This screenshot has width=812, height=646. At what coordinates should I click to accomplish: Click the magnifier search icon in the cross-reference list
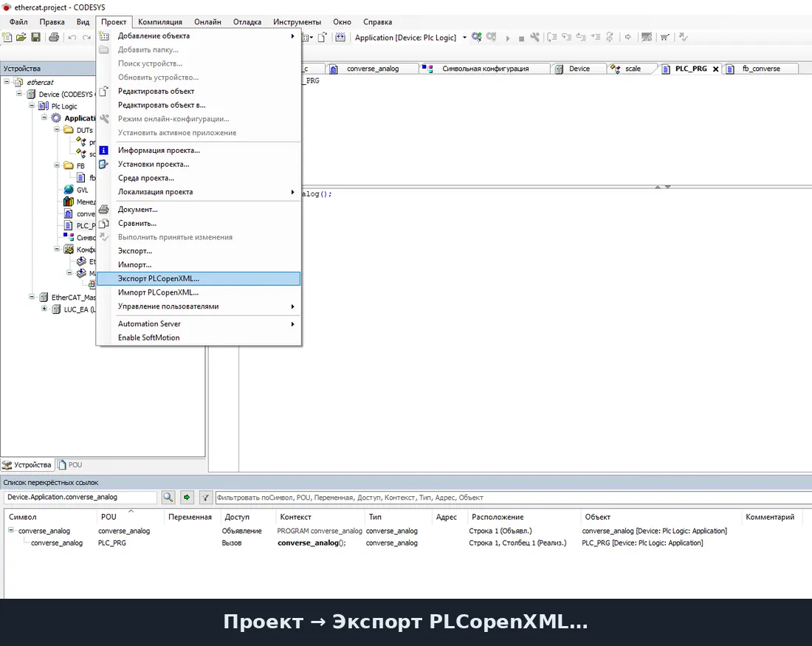(168, 498)
